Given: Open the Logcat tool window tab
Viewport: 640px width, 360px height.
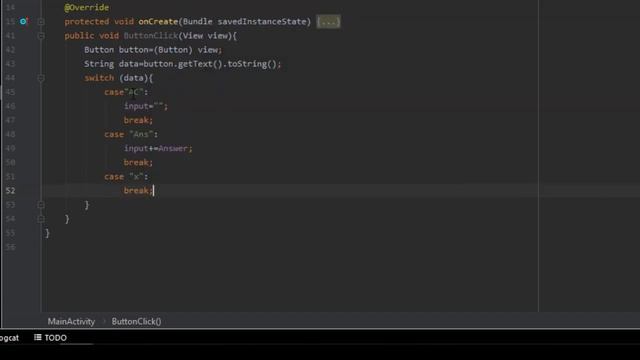Looking at the screenshot, I should tap(9, 338).
